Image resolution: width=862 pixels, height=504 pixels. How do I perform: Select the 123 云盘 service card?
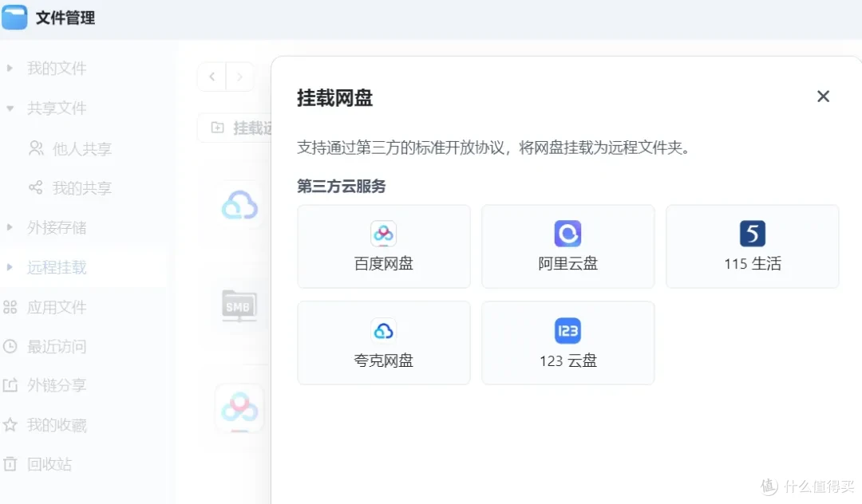(x=568, y=343)
